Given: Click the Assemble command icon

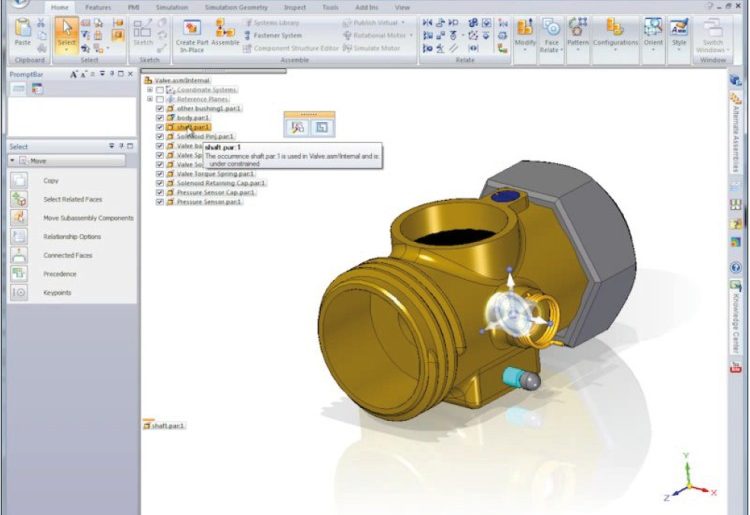Looking at the screenshot, I should [225, 32].
